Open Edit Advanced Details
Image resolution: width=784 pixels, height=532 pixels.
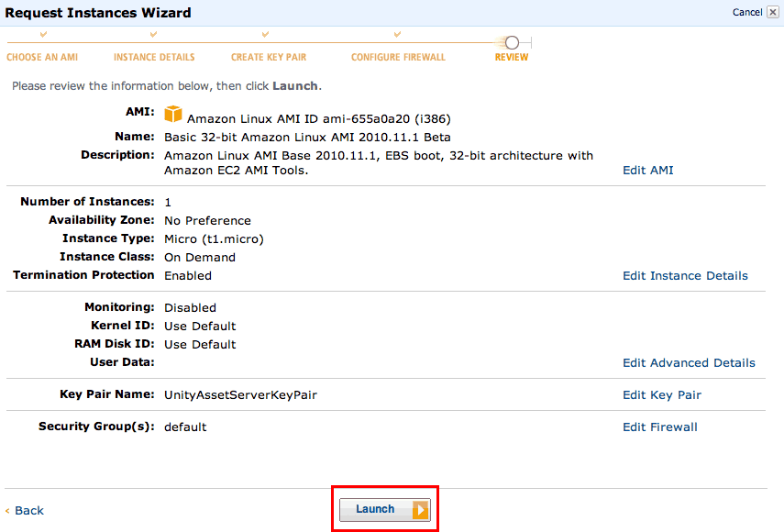coord(689,363)
